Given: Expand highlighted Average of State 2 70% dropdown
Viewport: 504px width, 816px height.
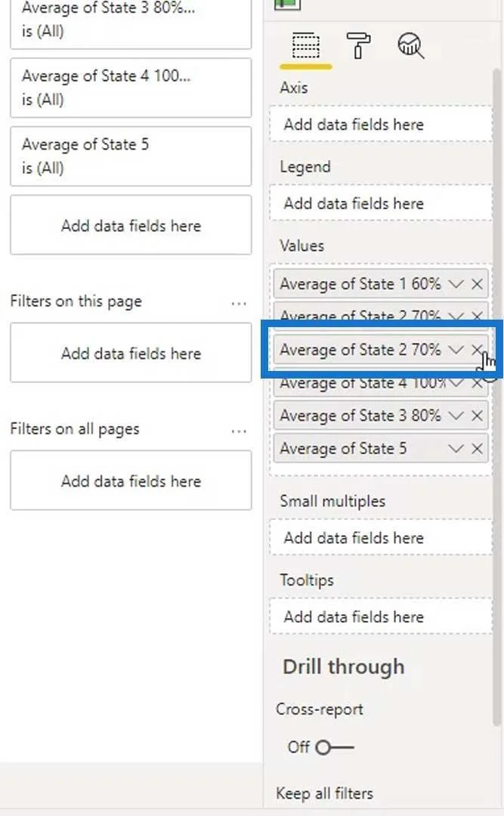Looking at the screenshot, I should point(456,350).
